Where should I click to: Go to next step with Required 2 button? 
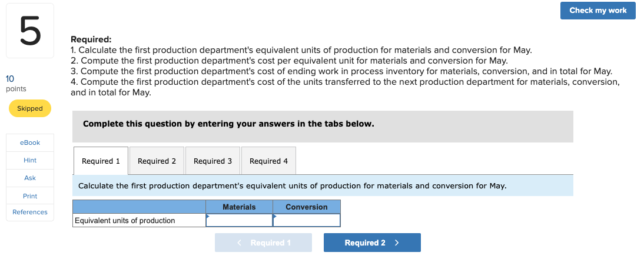coord(372,243)
